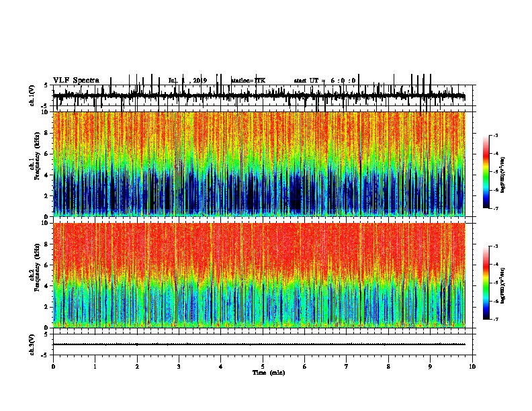Click time axis tick label "8"
Image resolution: width=532 pixels, height=411 pixels.
pos(388,367)
